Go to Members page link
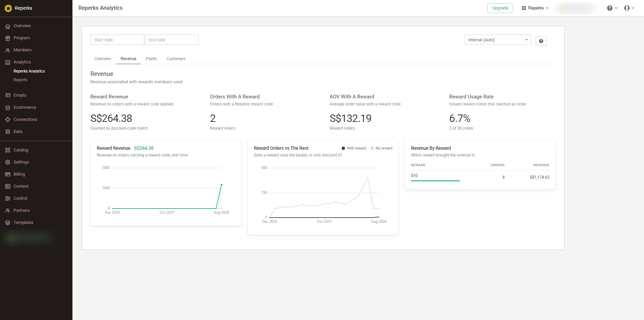This screenshot has width=644, height=320. click(22, 50)
